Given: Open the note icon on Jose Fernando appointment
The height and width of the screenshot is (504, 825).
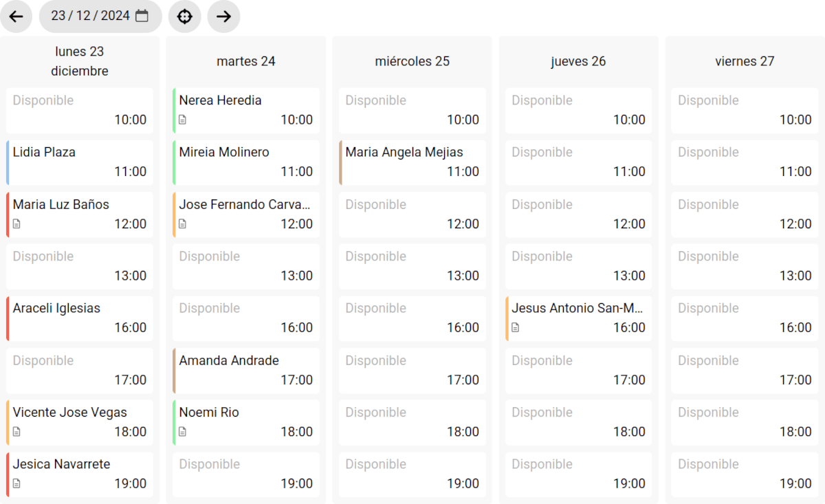Looking at the screenshot, I should click(x=183, y=224).
